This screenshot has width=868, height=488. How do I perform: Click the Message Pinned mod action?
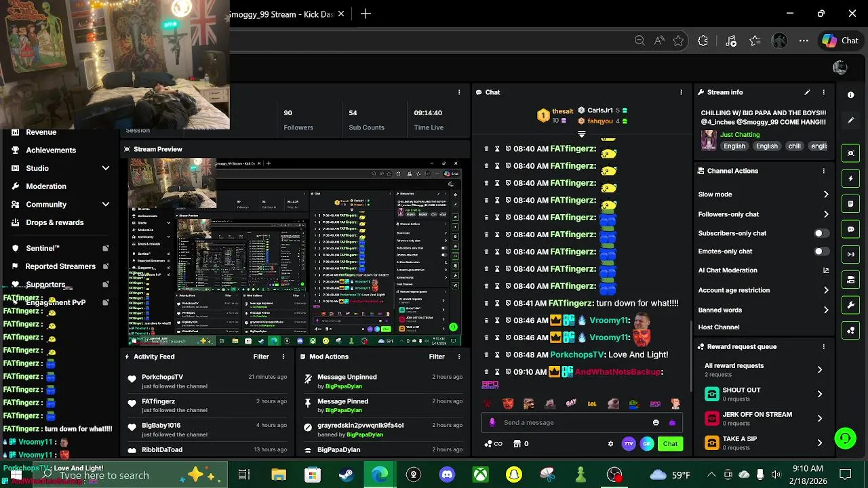(x=343, y=401)
